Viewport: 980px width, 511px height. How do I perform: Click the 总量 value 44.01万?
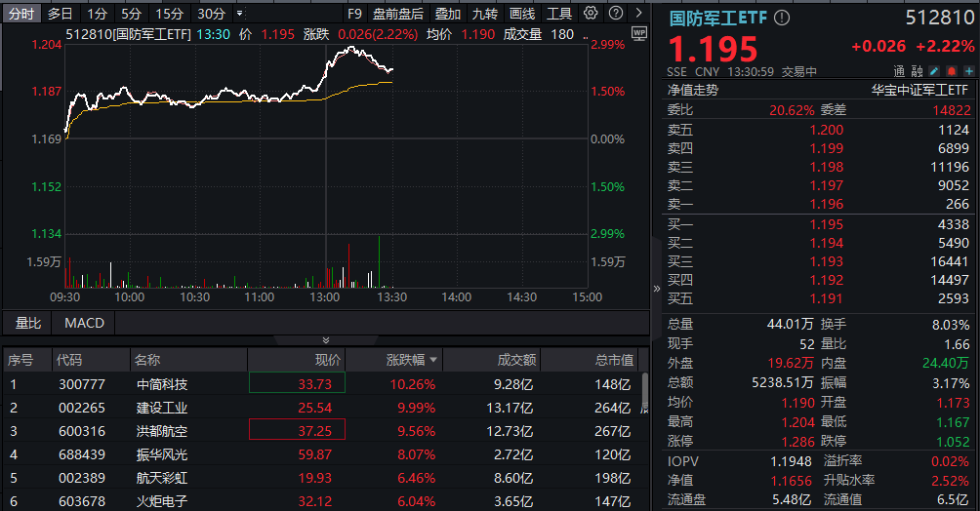click(x=791, y=324)
